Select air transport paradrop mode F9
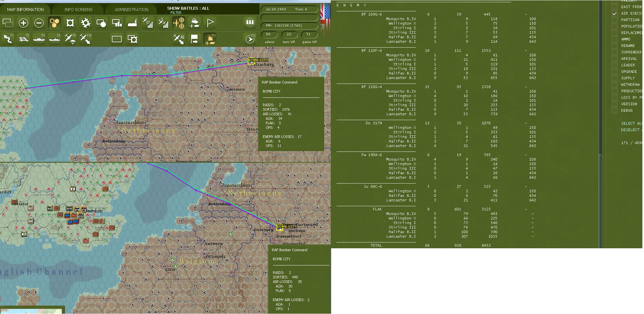 pos(70,39)
